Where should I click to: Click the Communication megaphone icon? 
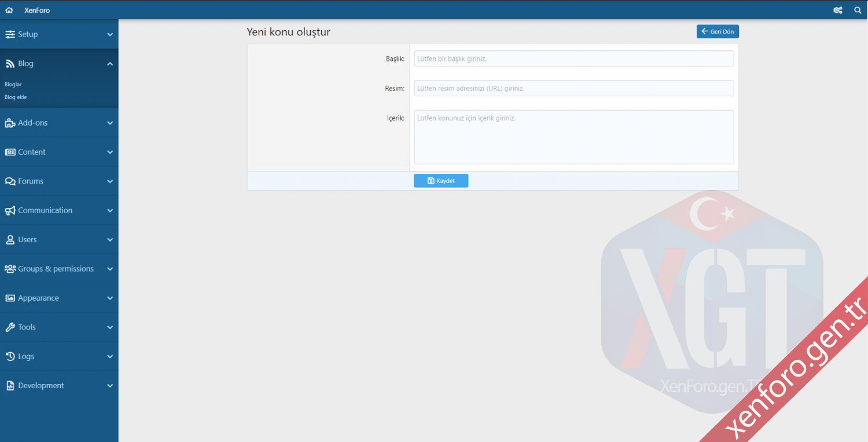[10, 211]
